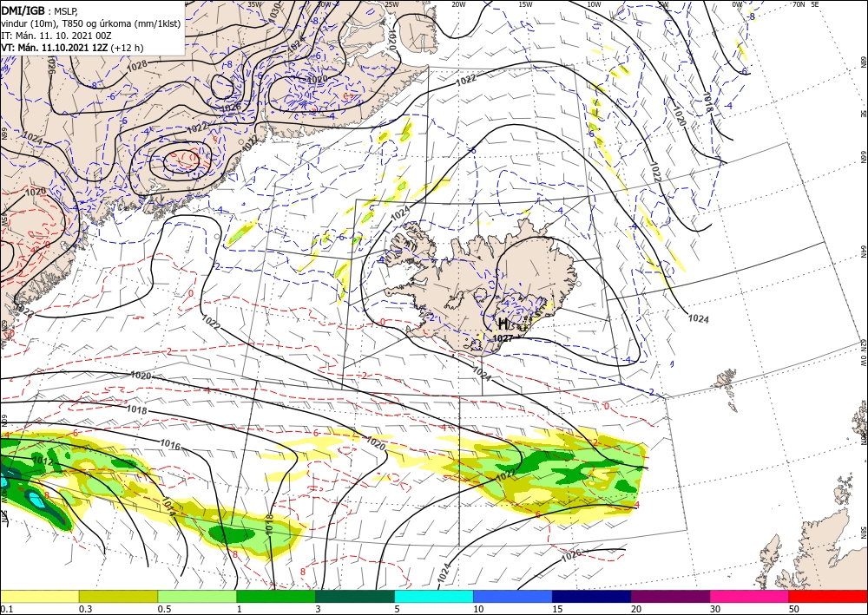Screen dimensions: 868x615
Task: Click the 15W longitude label
Action: click(525, 4)
